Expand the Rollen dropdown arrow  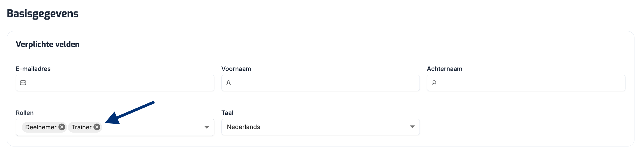coord(206,127)
